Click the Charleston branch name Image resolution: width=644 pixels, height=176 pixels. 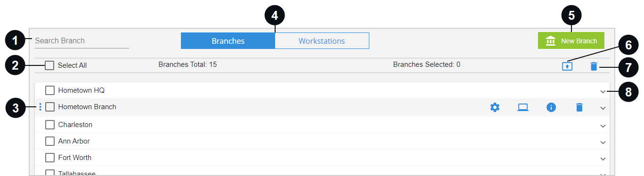(75, 125)
